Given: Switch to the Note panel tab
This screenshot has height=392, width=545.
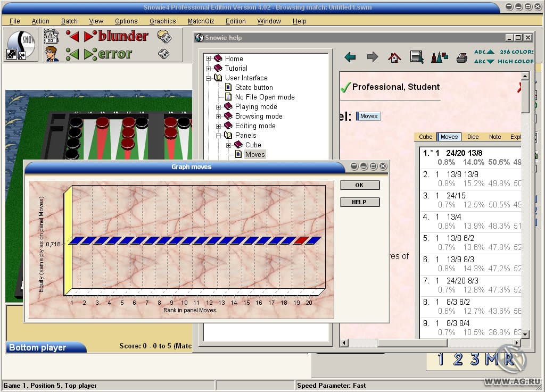Looking at the screenshot, I should [495, 137].
